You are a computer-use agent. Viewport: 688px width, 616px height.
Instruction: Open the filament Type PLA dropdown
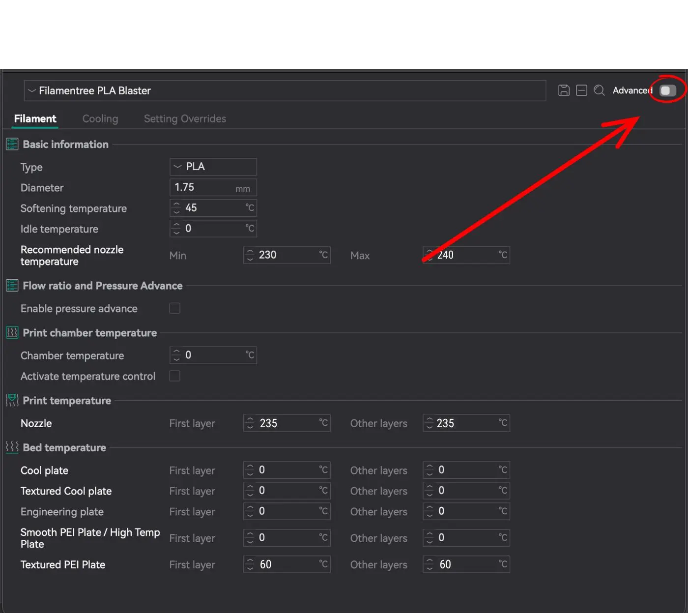pyautogui.click(x=213, y=167)
